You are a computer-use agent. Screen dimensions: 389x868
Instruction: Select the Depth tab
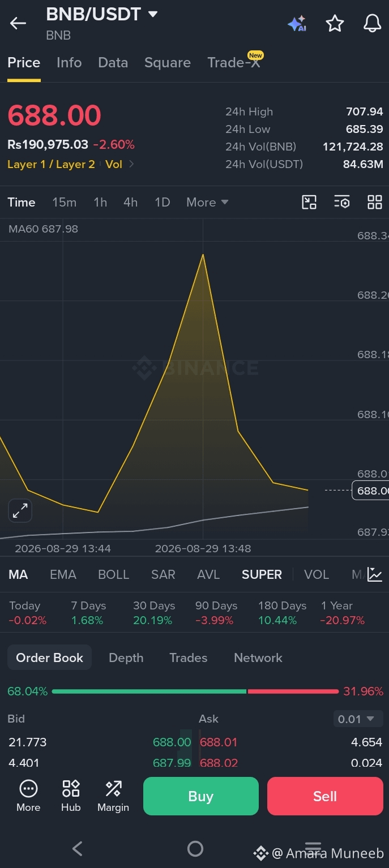[x=126, y=658]
